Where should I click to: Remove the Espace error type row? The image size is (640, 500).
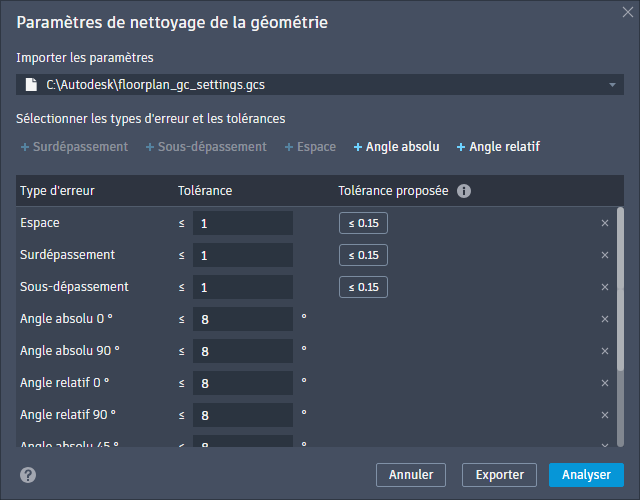point(604,223)
